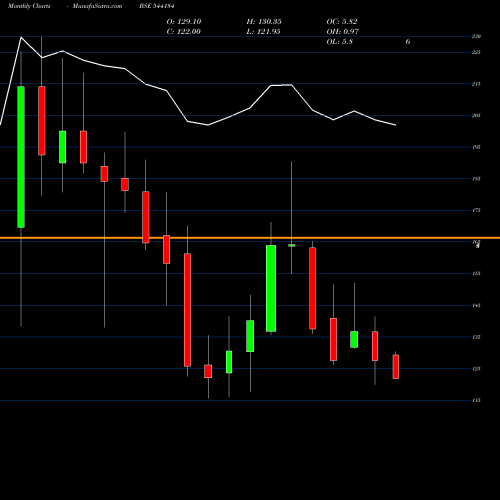Image resolution: width=500 pixels, height=500 pixels.
Task: Click the orange horizontal price line
Action: click(250, 238)
